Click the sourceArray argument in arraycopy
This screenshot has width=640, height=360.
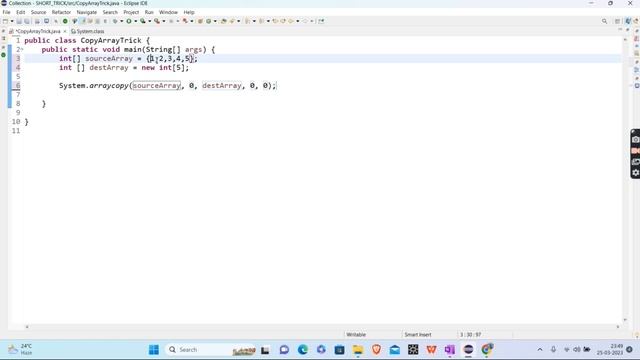(x=156, y=85)
